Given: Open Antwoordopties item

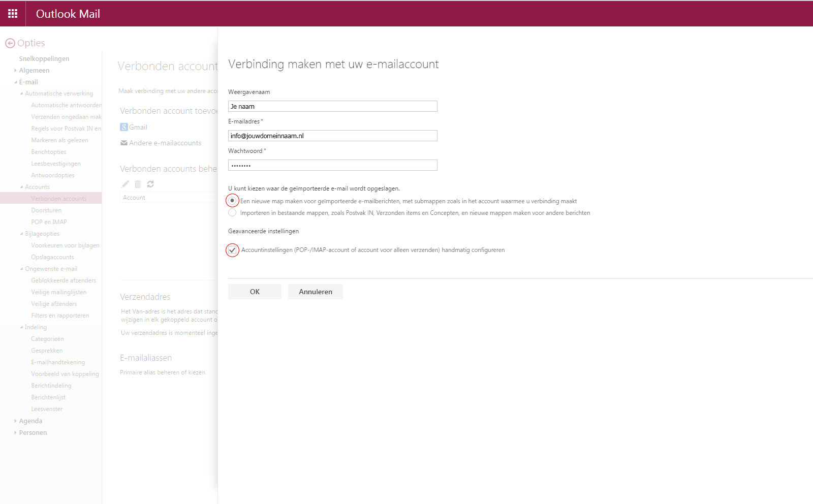Looking at the screenshot, I should 53,175.
